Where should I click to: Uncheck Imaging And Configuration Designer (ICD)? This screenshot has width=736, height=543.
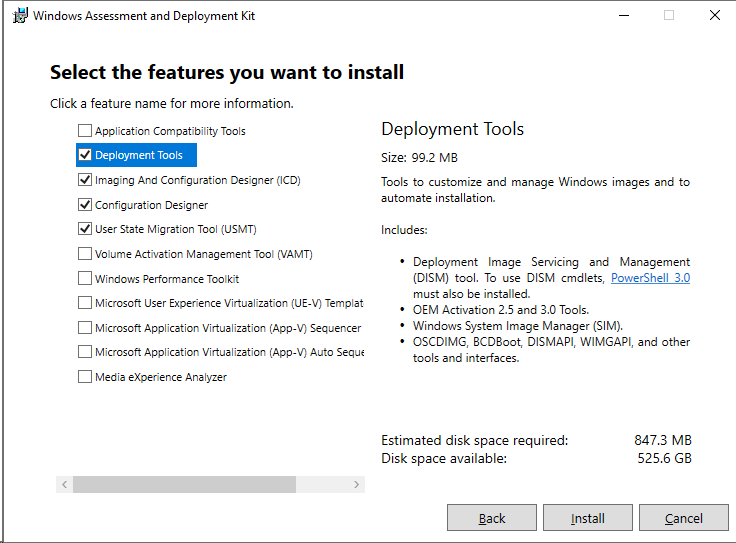(85, 180)
